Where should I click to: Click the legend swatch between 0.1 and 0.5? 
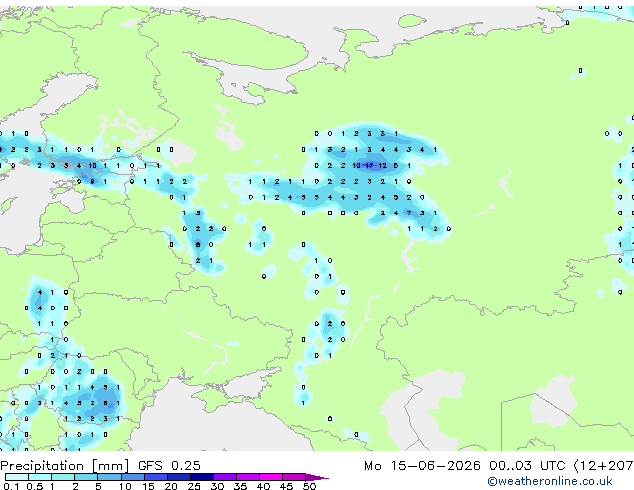(x=17, y=477)
